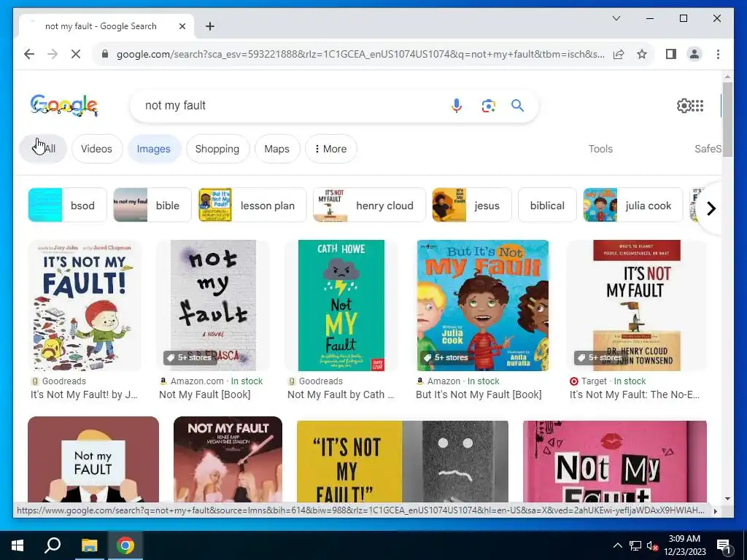Filter images by 'jesus' chip
Image resolution: width=747 pixels, height=560 pixels.
click(x=472, y=205)
